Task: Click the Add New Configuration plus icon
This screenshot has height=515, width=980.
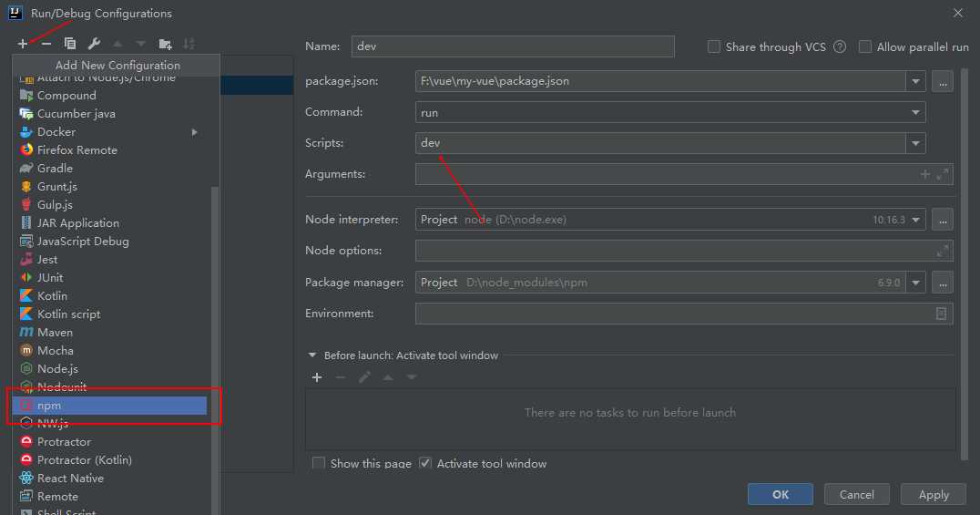Action: pyautogui.click(x=23, y=43)
